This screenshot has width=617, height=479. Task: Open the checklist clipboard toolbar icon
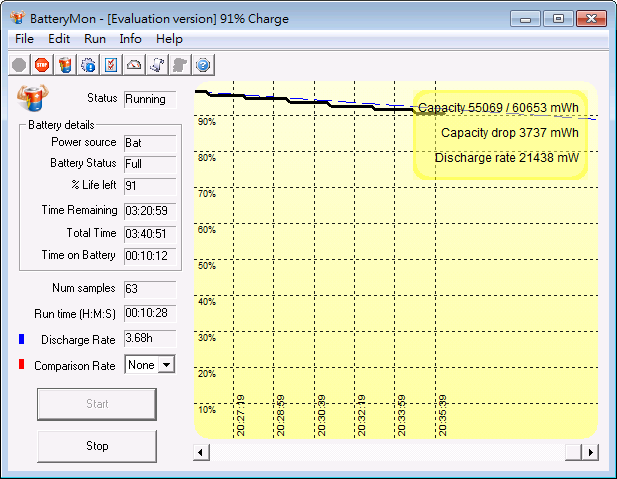pyautogui.click(x=111, y=65)
